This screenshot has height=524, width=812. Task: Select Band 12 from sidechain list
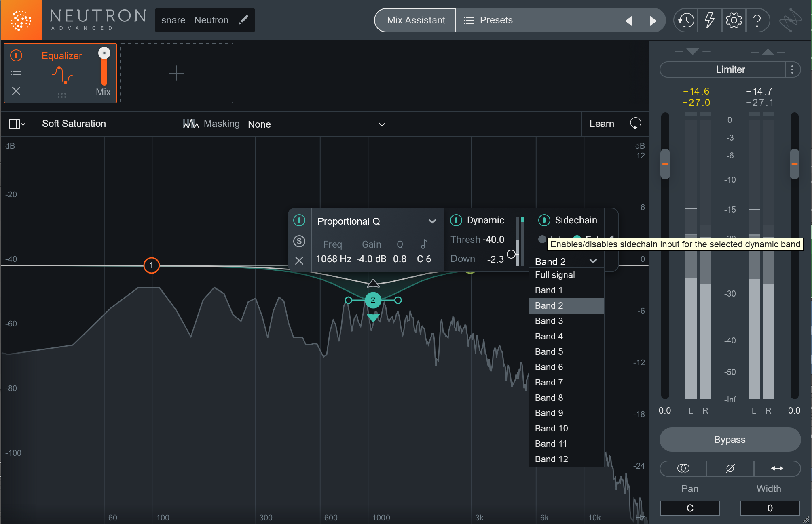[x=566, y=459]
